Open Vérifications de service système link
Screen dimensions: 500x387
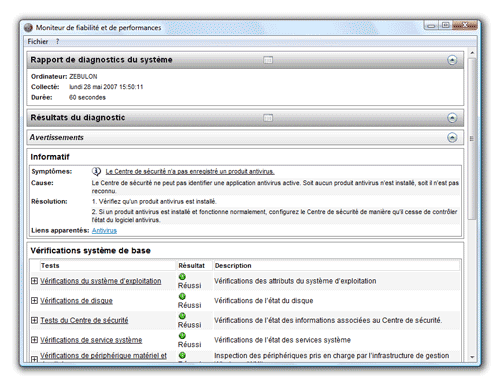[91, 340]
